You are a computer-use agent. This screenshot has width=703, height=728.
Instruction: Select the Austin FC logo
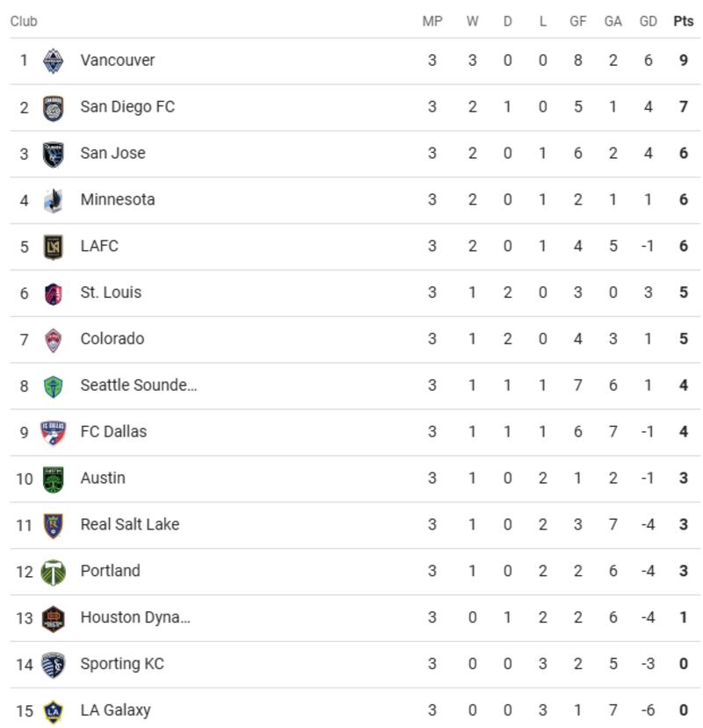click(54, 479)
